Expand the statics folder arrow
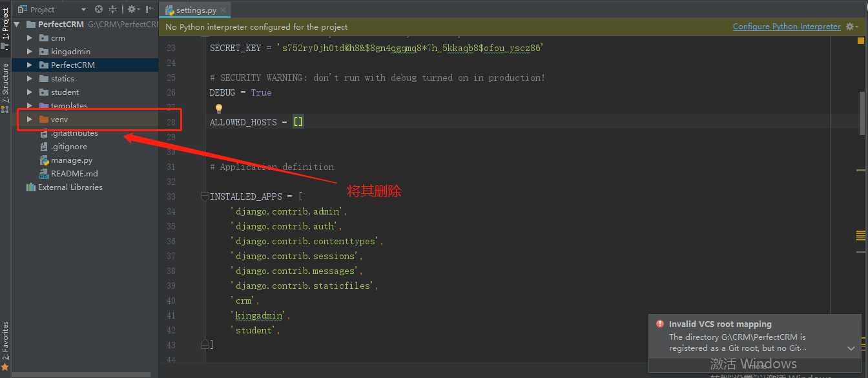The image size is (868, 378). point(30,79)
